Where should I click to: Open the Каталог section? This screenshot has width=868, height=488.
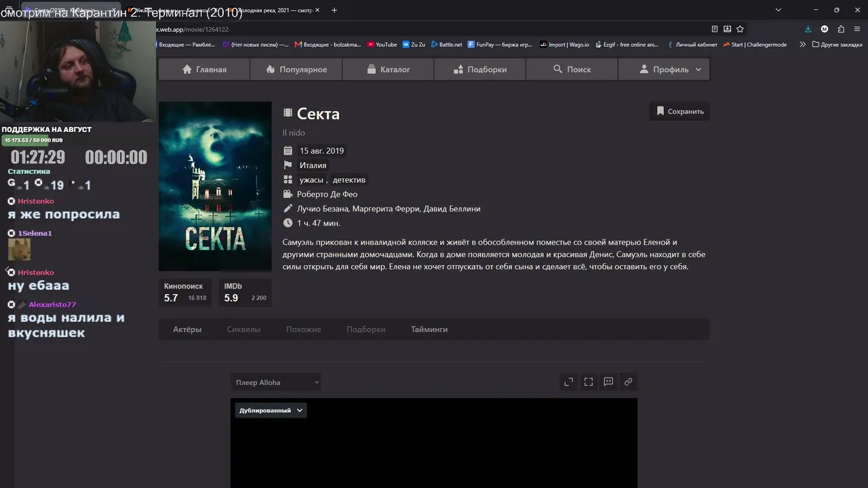click(x=388, y=69)
